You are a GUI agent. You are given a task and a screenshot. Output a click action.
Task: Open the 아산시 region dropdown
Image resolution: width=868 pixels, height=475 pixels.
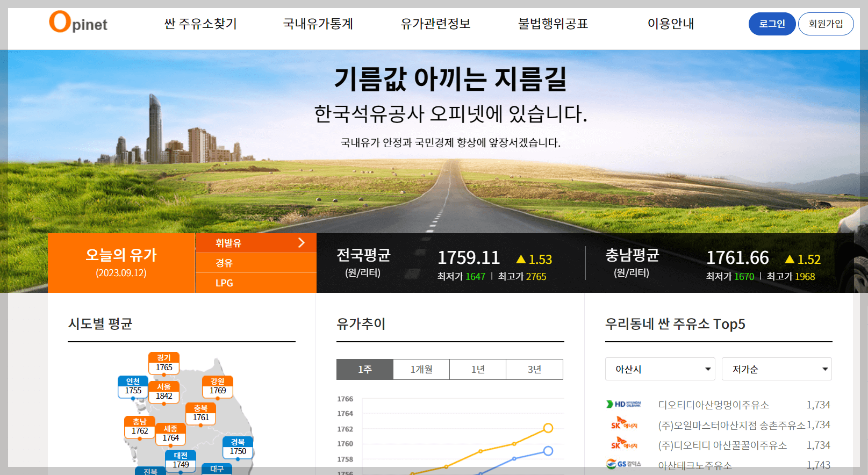click(x=660, y=369)
